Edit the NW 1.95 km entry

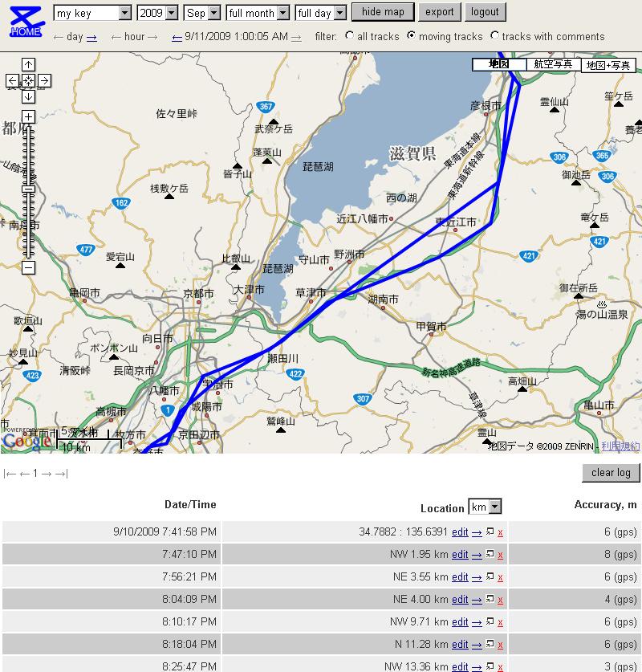tap(460, 554)
